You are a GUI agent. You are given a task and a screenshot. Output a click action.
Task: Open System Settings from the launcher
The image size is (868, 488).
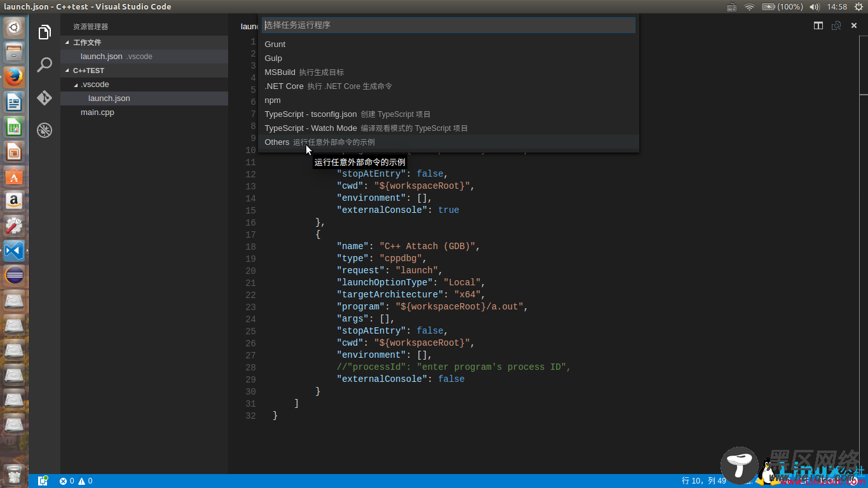point(14,226)
